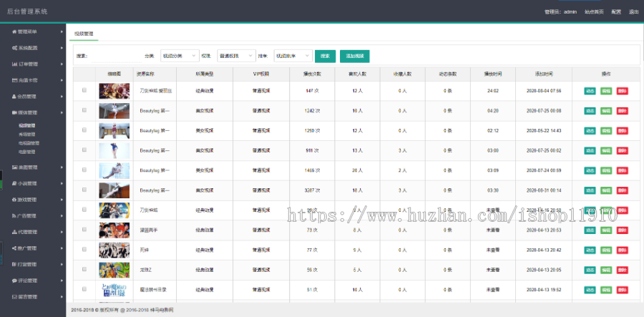Click the sitemap icon beside 代理管理

point(14,232)
